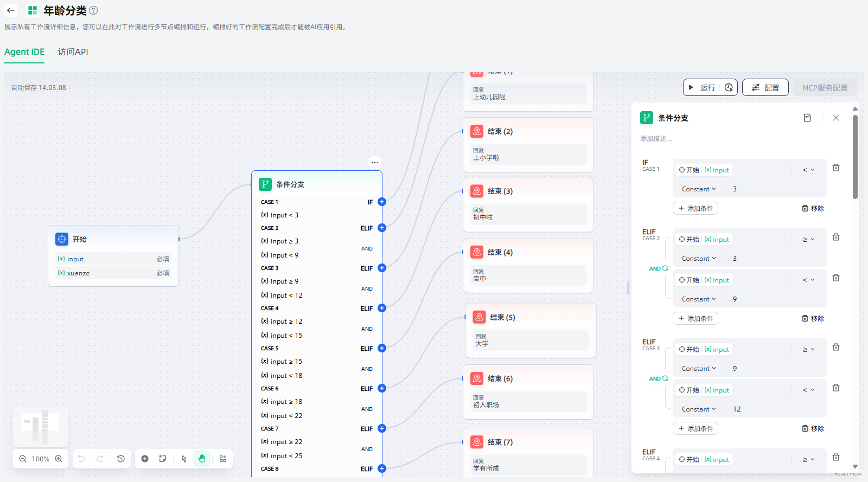Image resolution: width=868 pixels, height=482 pixels.
Task: Add a sticky note to canvas
Action: click(162, 459)
